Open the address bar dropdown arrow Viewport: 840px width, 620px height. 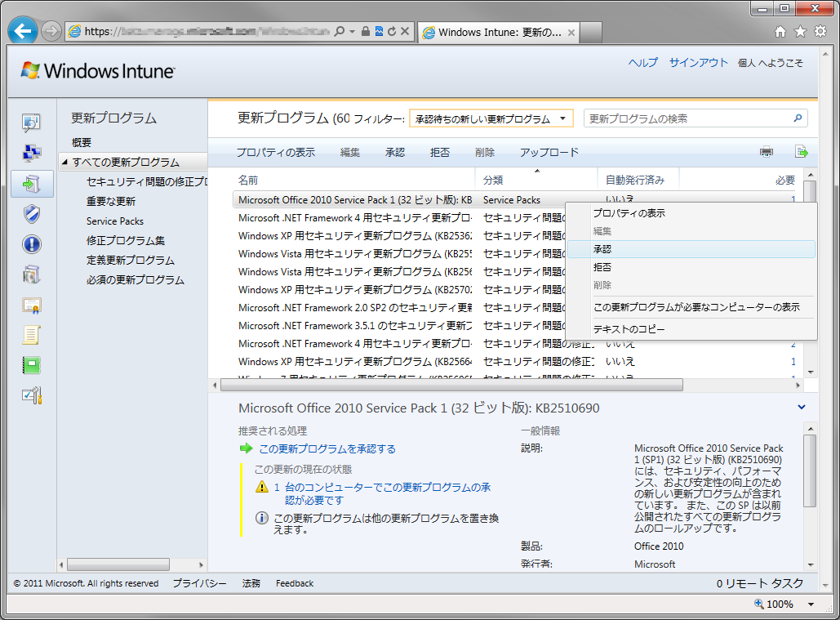352,32
